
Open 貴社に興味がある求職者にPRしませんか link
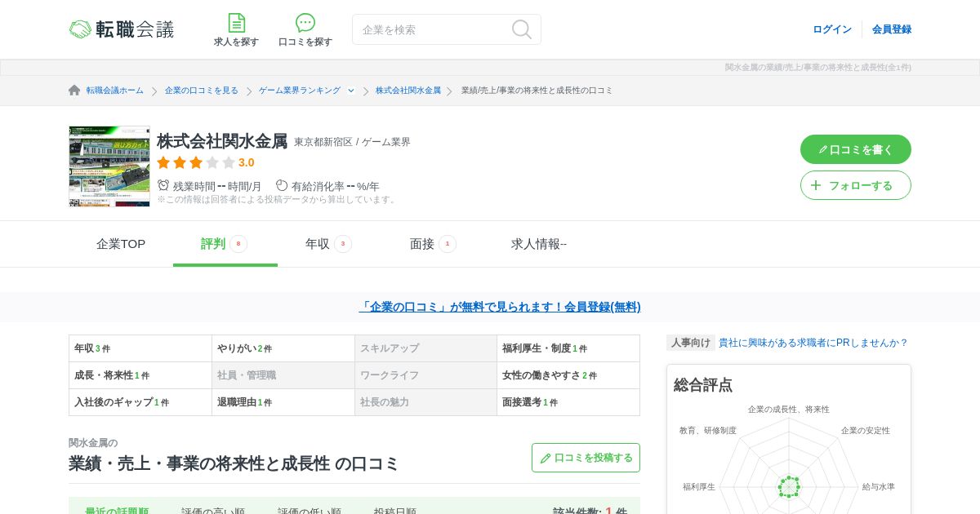coord(813,343)
